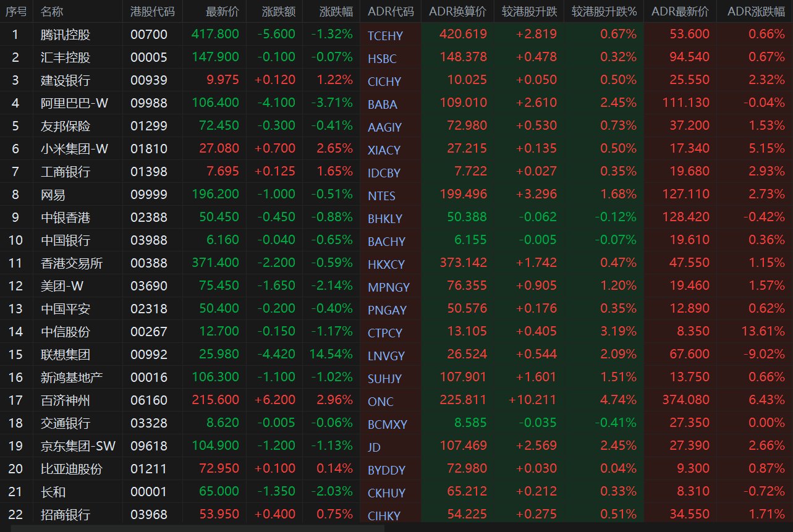
Task: Select the JD ADR code
Action: [x=374, y=447]
